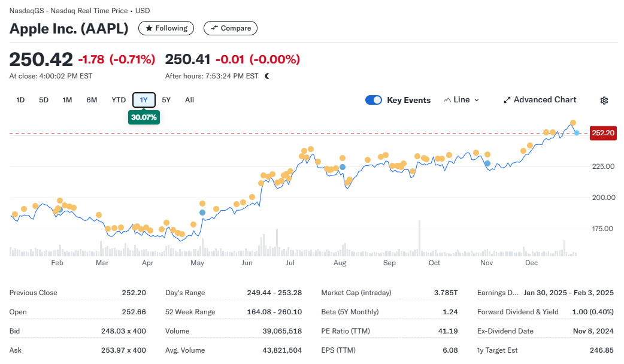
Task: Click the 52 Week Range value 164.08 - 260.10
Action: coord(274,312)
